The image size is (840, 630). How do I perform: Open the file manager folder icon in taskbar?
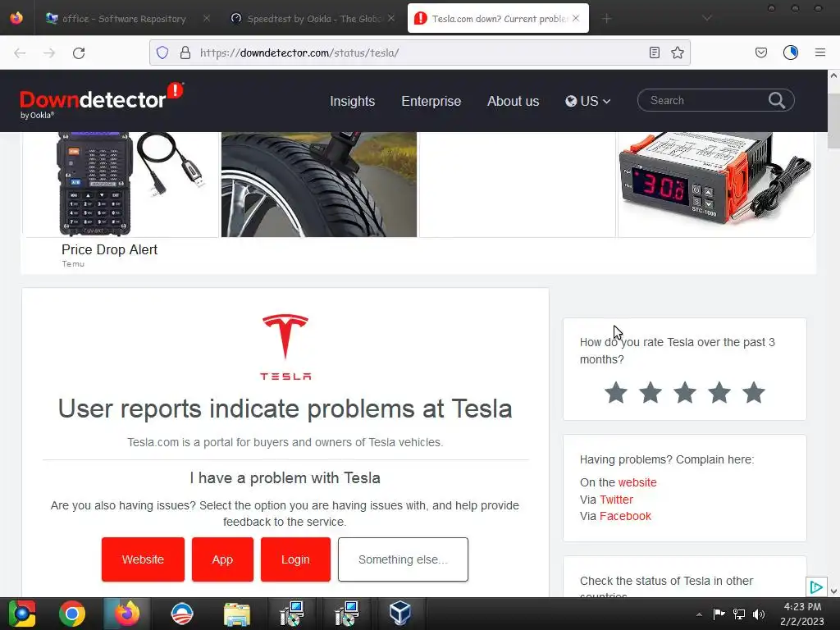[x=237, y=614]
